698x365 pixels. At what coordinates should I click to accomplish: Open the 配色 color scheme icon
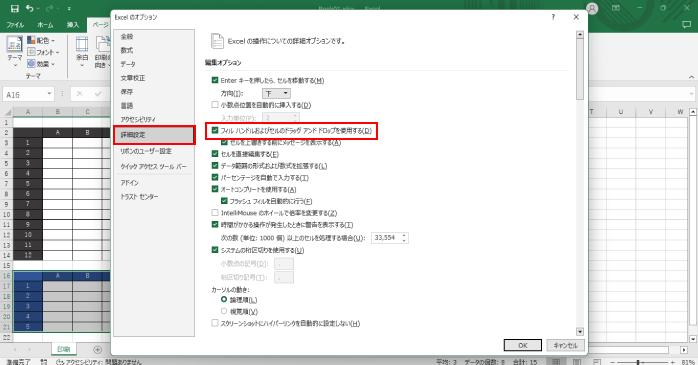click(x=31, y=40)
